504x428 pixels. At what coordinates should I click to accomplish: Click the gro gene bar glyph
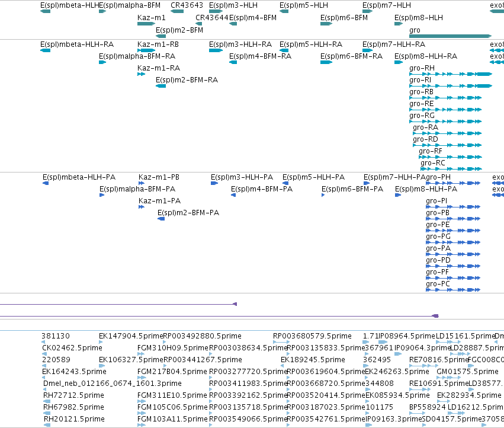coord(450,36)
